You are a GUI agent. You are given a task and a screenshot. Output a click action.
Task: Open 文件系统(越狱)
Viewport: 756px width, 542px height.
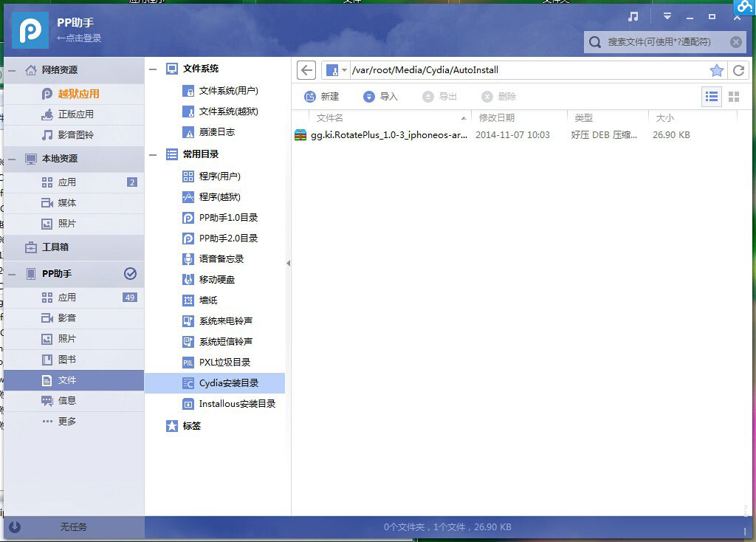tap(220, 112)
